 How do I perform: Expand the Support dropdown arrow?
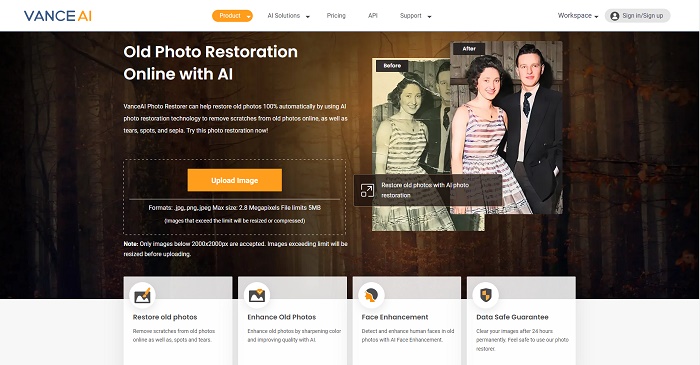(429, 17)
